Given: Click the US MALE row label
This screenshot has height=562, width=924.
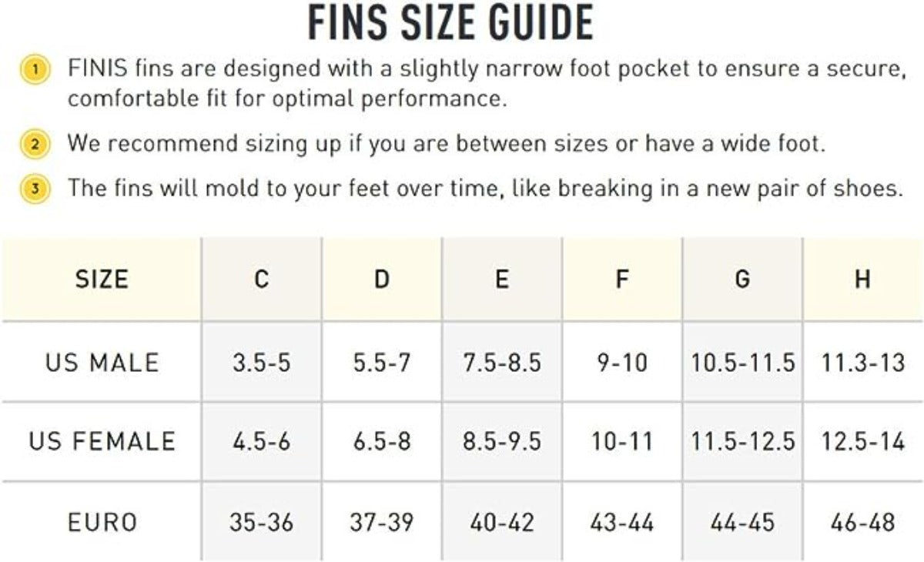Looking at the screenshot, I should click(x=102, y=362).
